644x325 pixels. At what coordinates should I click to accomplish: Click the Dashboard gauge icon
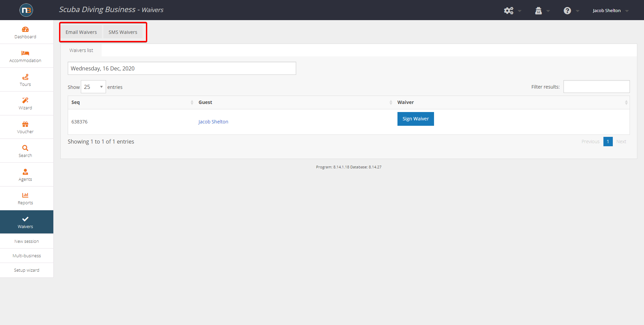25,30
